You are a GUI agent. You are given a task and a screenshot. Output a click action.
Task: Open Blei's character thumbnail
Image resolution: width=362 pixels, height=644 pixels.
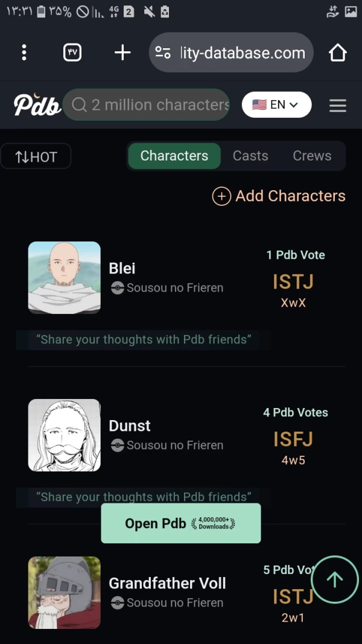65,278
